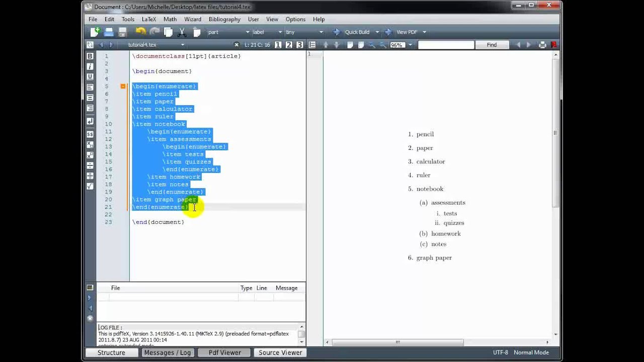Click the left align icon

[90, 87]
